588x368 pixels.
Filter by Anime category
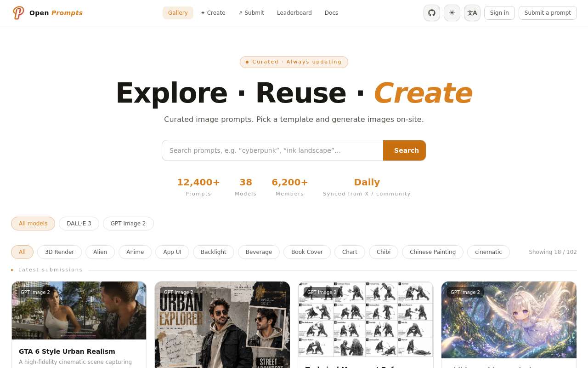point(135,252)
